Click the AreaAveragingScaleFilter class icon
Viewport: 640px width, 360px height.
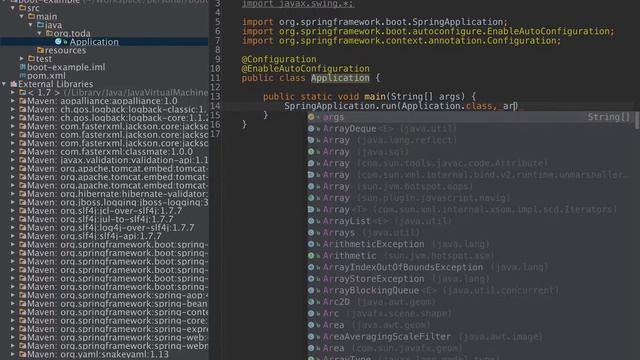click(x=311, y=337)
